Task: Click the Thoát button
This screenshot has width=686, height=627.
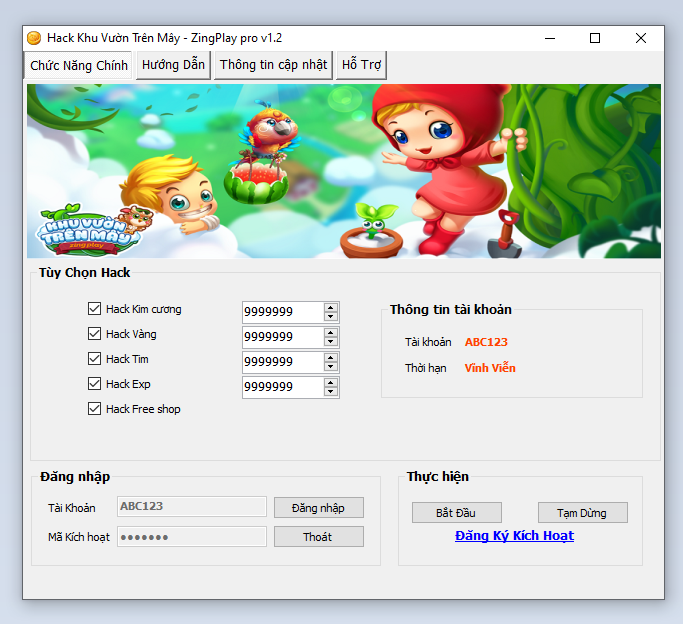Action: pyautogui.click(x=318, y=537)
